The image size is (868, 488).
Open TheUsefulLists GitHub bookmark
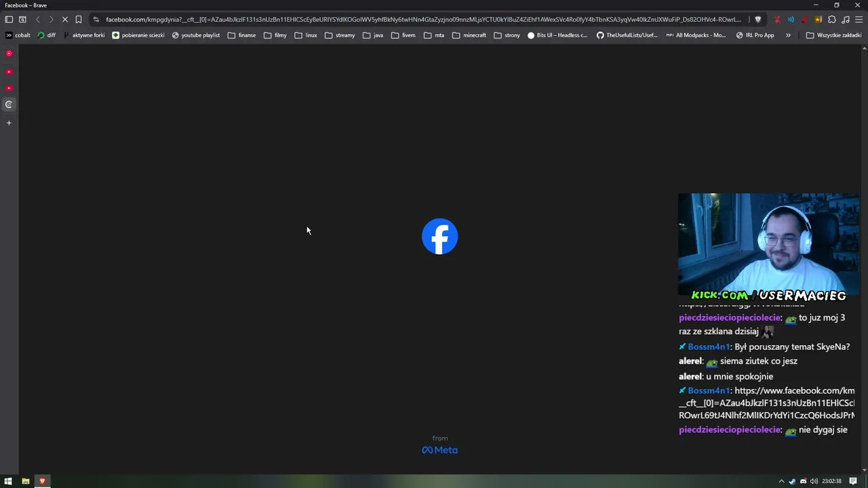pyautogui.click(x=627, y=35)
